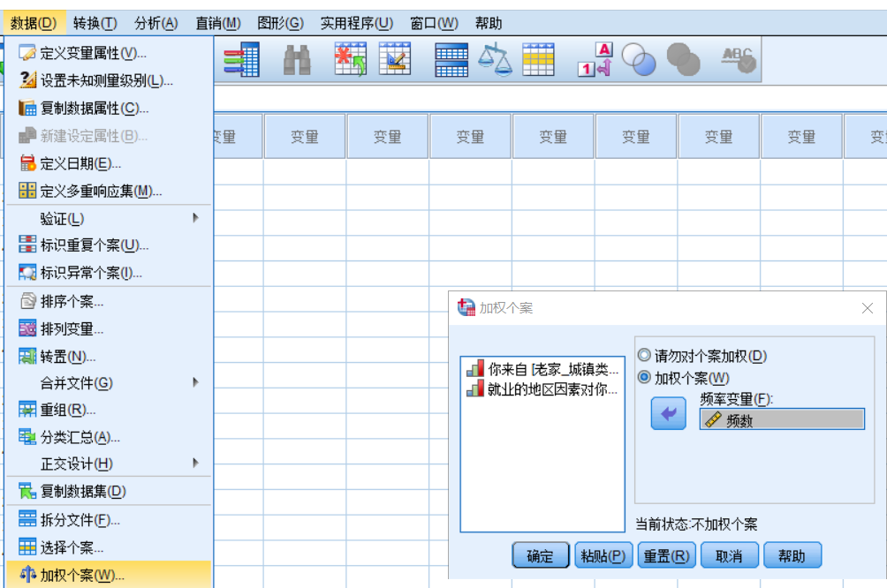Click the 重置(R) button

[666, 555]
